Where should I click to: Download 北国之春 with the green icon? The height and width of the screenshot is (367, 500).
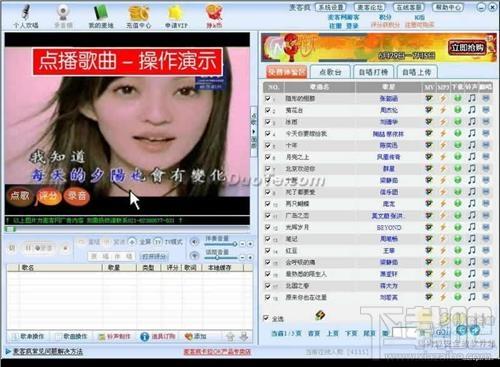(x=458, y=285)
